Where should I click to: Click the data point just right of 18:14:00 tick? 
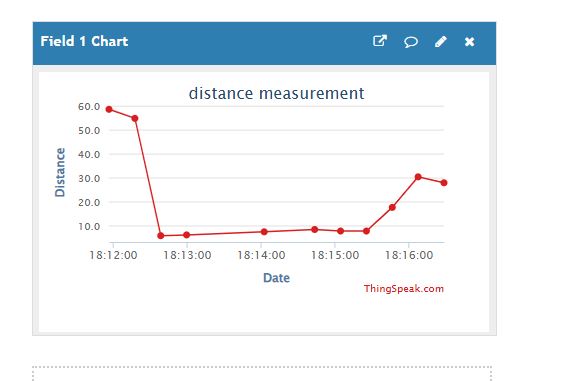click(x=264, y=232)
